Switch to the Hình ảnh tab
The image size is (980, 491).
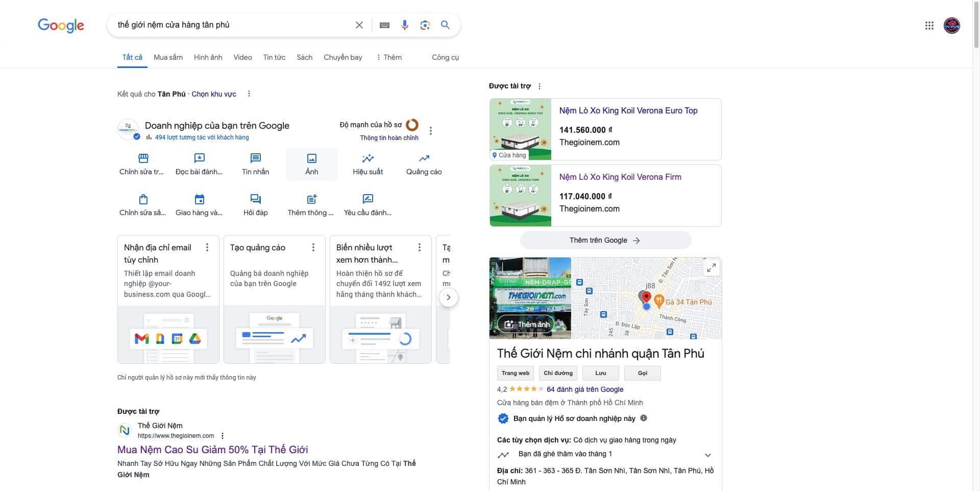(x=208, y=57)
